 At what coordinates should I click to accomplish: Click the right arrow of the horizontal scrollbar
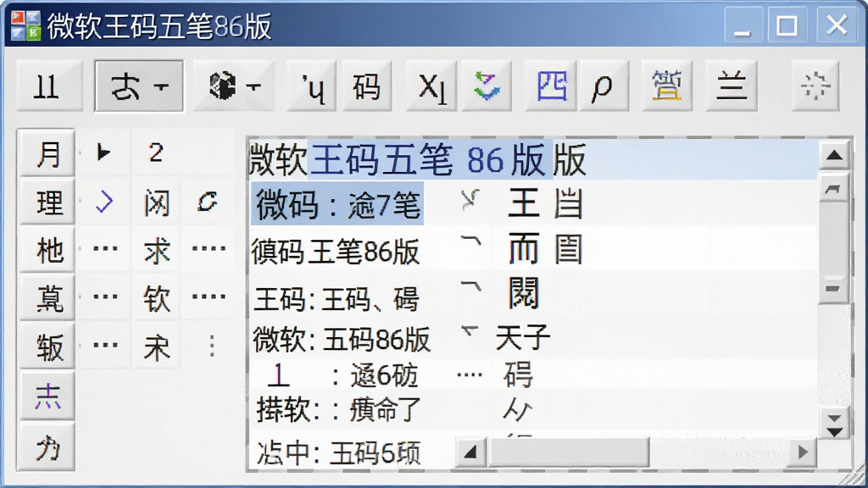click(803, 452)
